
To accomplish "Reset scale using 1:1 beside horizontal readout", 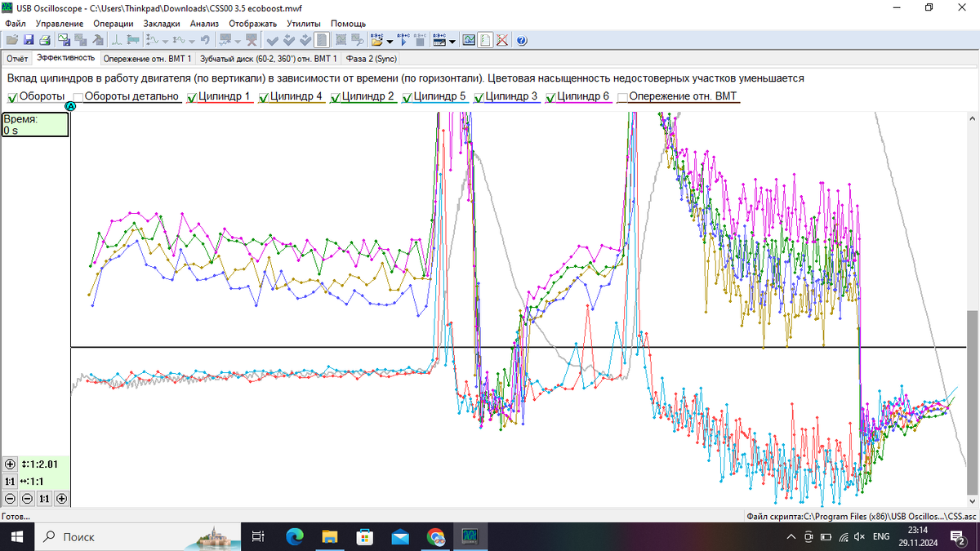I will pyautogui.click(x=10, y=482).
